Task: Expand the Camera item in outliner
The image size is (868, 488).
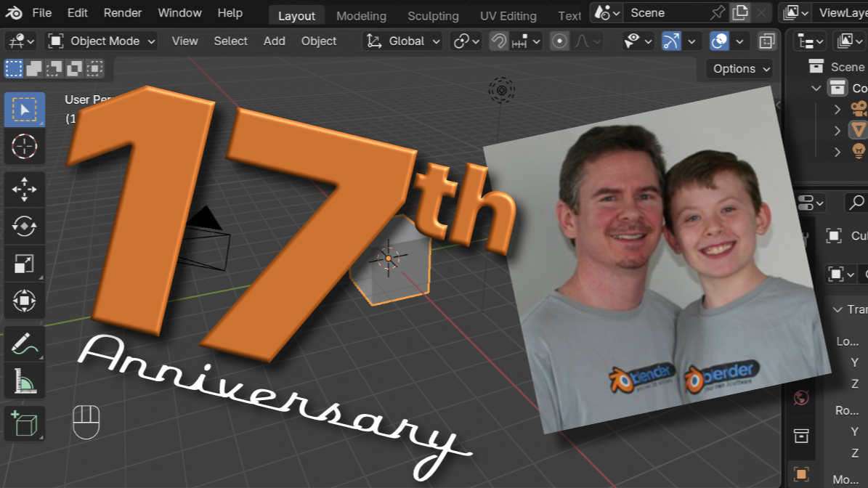Action: tap(837, 110)
